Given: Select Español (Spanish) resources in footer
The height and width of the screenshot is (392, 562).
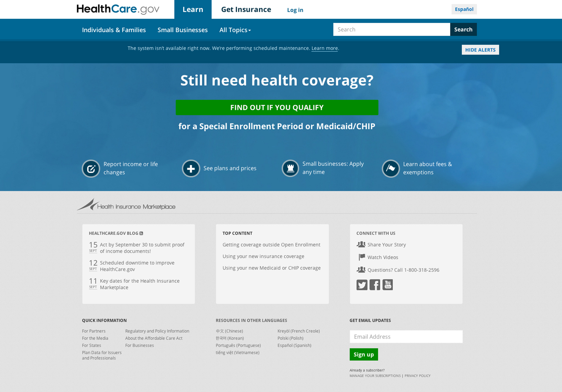Looking at the screenshot, I should pos(294,345).
